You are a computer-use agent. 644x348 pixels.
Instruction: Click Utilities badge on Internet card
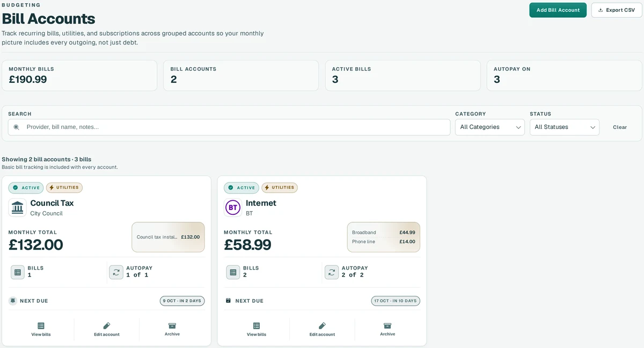point(280,187)
